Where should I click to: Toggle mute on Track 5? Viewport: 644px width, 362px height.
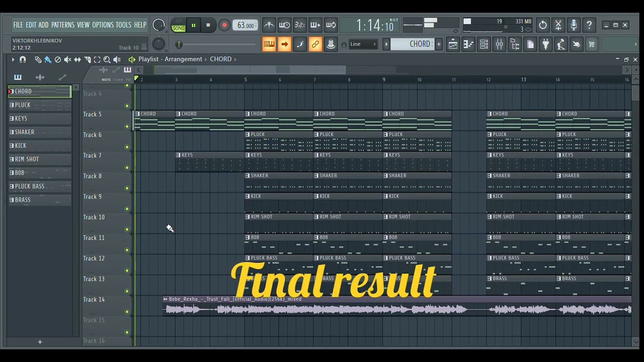[127, 127]
